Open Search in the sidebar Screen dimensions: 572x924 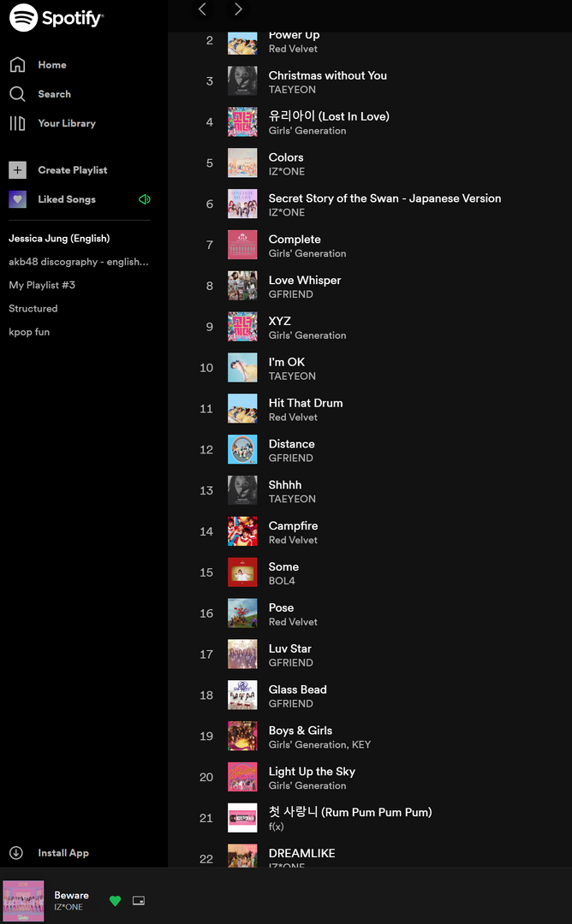tap(54, 94)
